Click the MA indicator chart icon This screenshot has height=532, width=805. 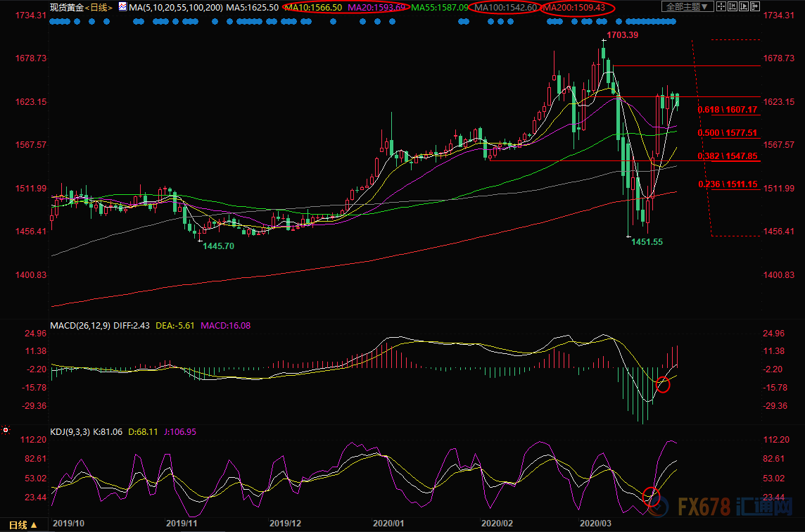pos(122,7)
